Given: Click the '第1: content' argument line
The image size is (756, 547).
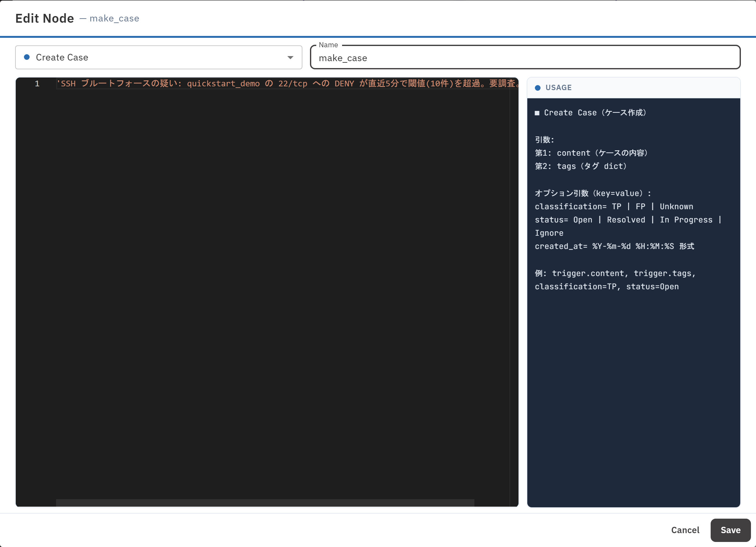Looking at the screenshot, I should tap(591, 153).
